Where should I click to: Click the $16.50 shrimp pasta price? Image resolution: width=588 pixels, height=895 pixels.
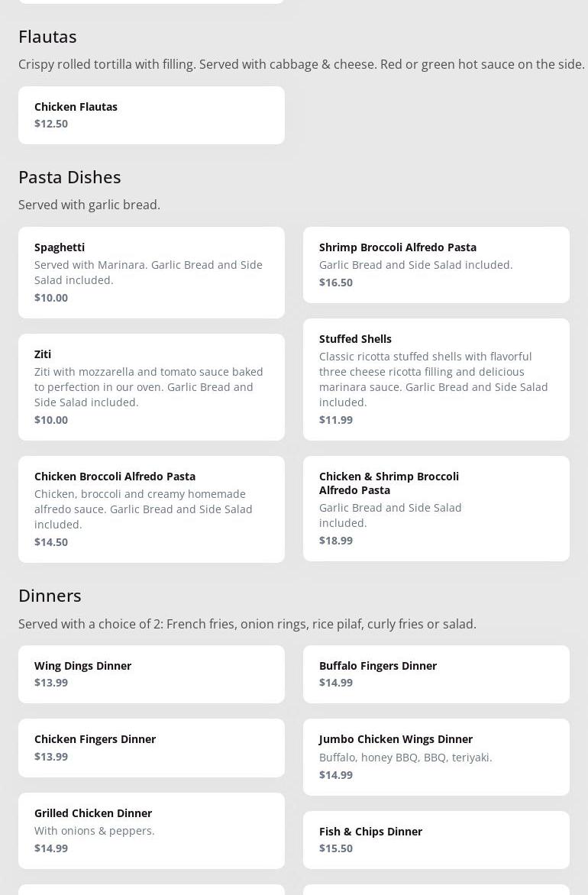pyautogui.click(x=336, y=283)
